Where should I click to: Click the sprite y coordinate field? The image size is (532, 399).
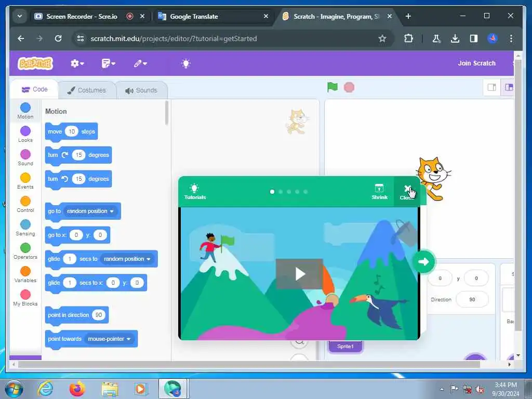476,278
